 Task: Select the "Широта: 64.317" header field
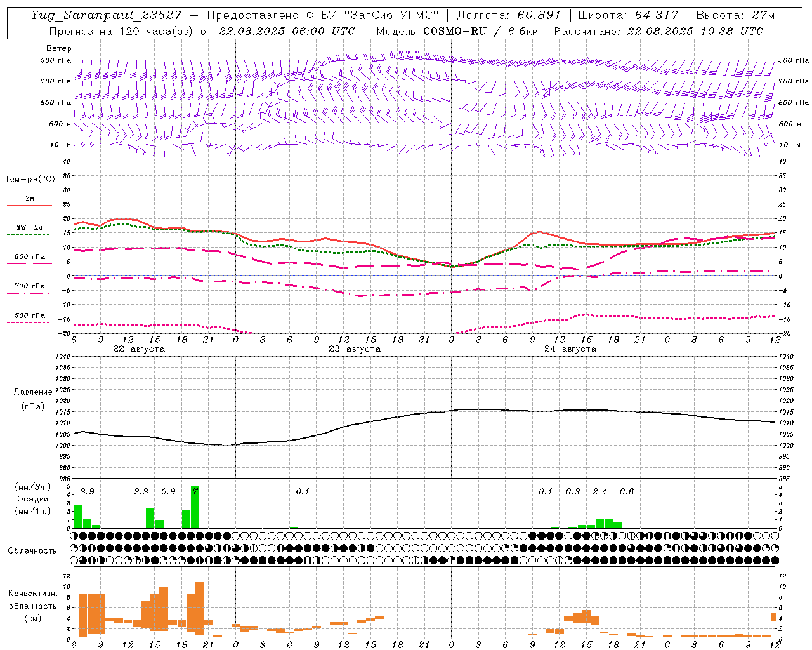pyautogui.click(x=628, y=15)
